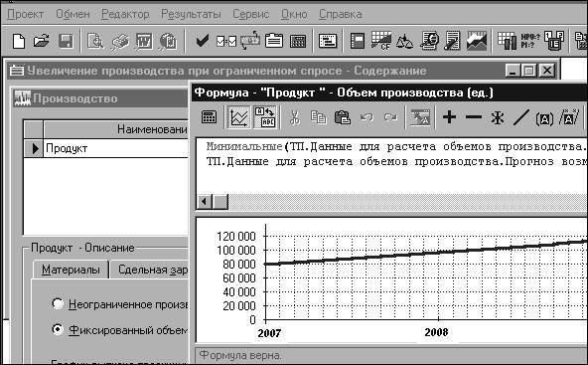
Task: Click the calculator icon in the formula toolbar
Action: (209, 117)
